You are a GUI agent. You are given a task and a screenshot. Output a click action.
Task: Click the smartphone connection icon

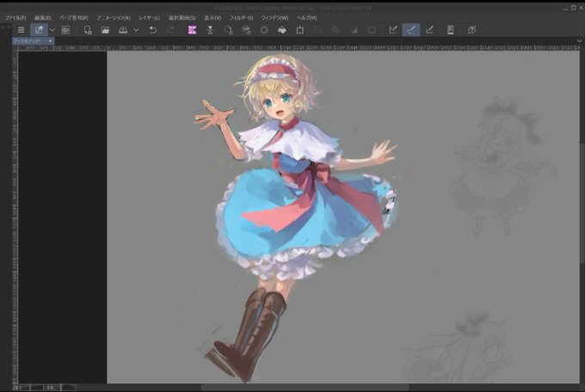[x=450, y=30]
